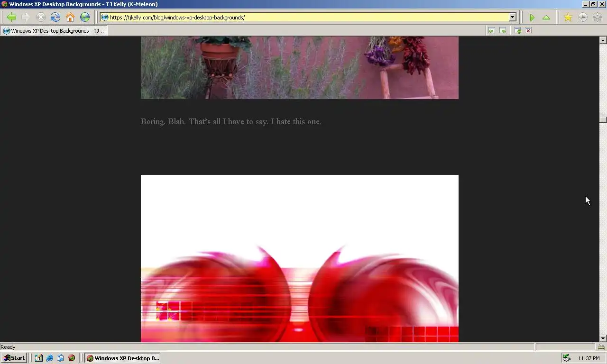Click the red swirl wallpaper image
Image resolution: width=607 pixels, height=364 pixels.
[x=300, y=258]
